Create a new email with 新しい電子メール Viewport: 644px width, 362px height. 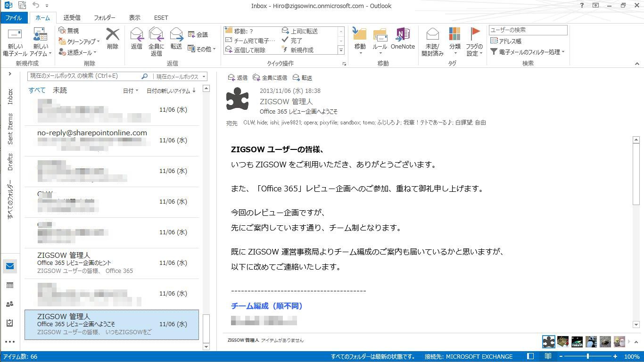(15, 42)
